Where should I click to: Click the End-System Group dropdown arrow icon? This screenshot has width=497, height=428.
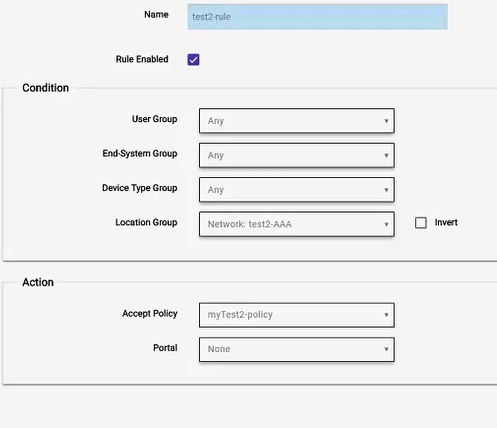coord(386,156)
